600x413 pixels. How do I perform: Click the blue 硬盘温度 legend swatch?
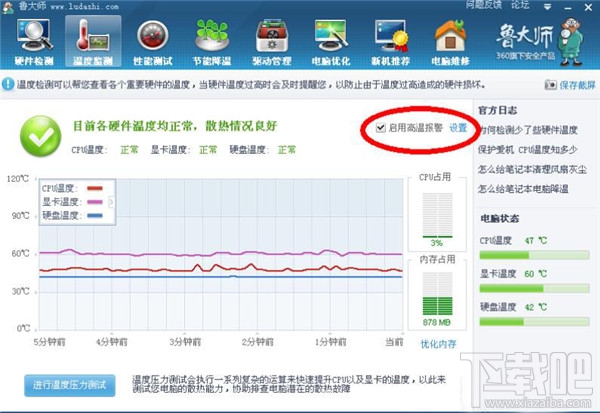coord(95,215)
